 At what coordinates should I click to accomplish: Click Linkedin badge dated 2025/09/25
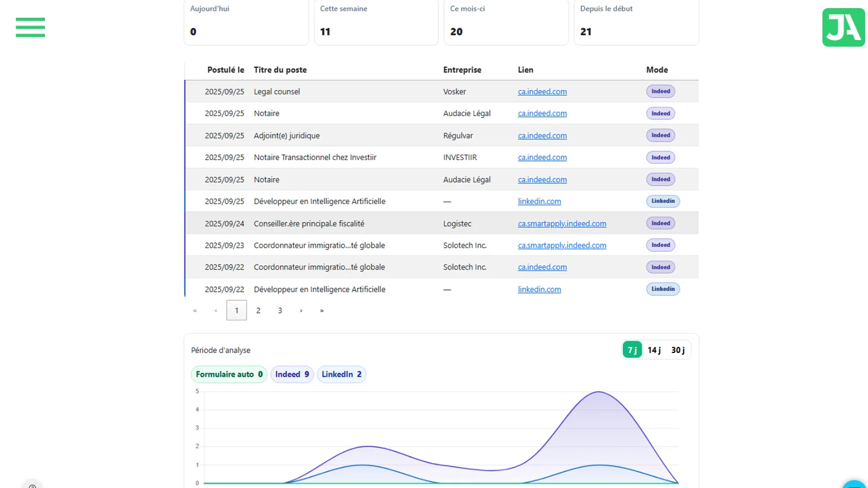click(x=663, y=201)
